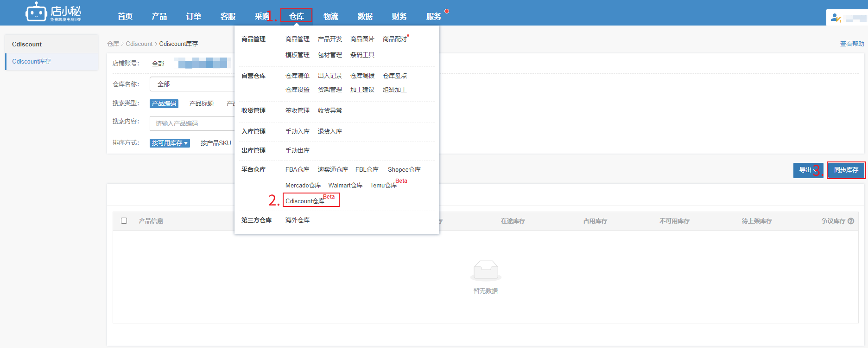Open the 服务 top menu
The width and height of the screenshot is (868, 348).
click(x=434, y=16)
